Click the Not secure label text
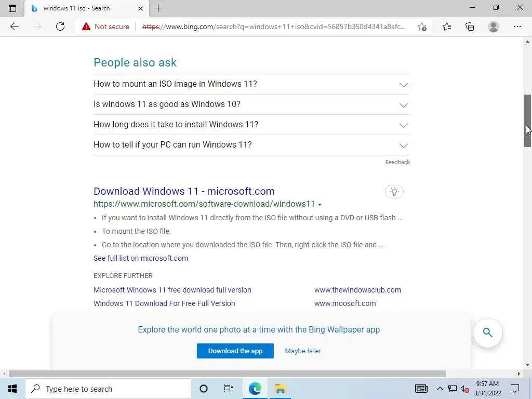The image size is (532, 399). pos(112,26)
